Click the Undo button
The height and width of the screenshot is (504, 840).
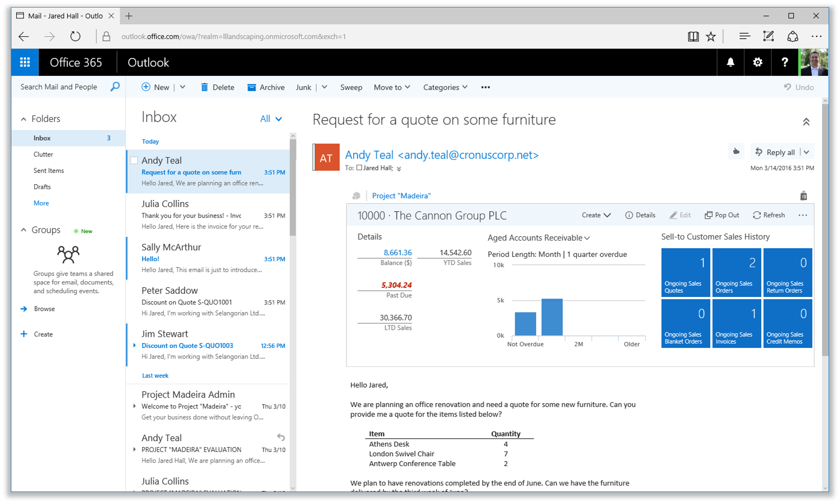tap(799, 87)
